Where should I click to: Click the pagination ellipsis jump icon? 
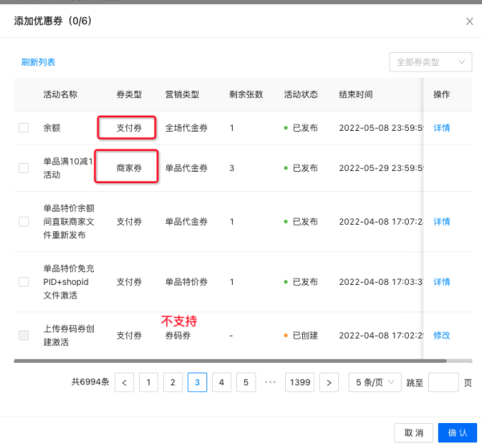click(270, 382)
